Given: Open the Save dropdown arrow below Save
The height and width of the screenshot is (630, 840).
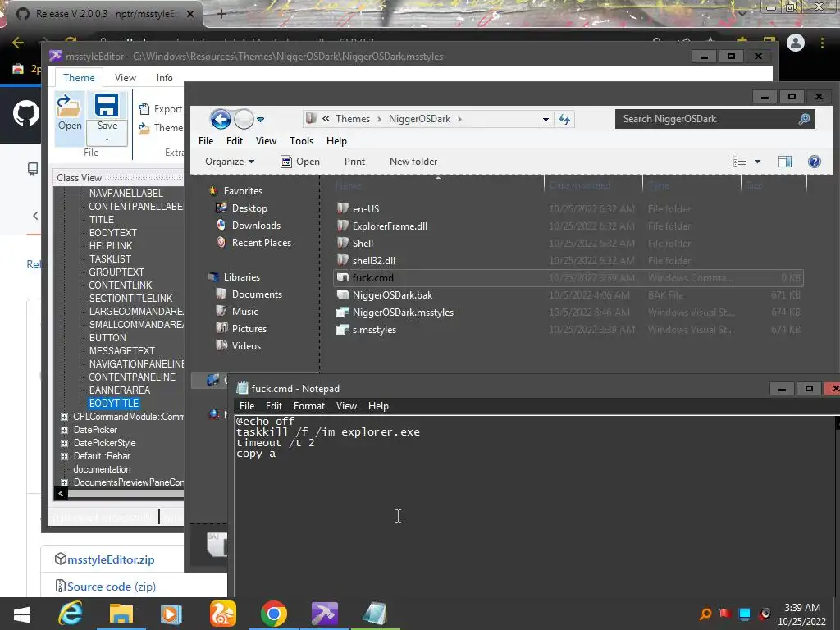Looking at the screenshot, I should tap(107, 139).
